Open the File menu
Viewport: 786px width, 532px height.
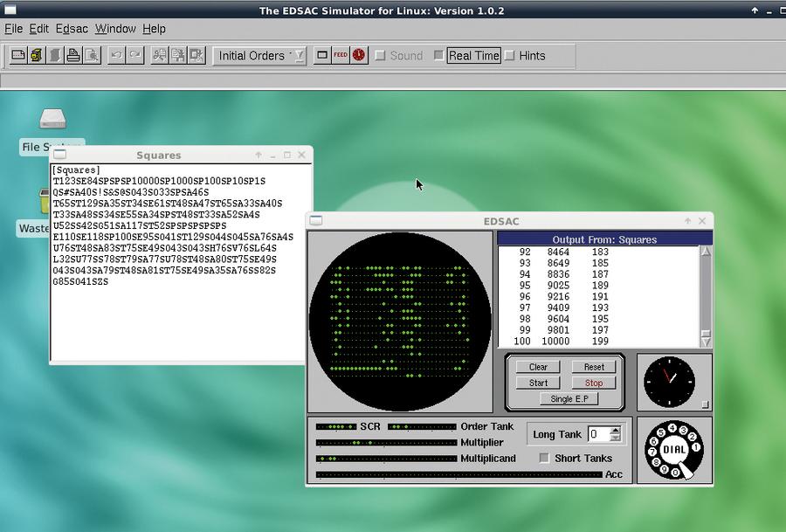13,29
